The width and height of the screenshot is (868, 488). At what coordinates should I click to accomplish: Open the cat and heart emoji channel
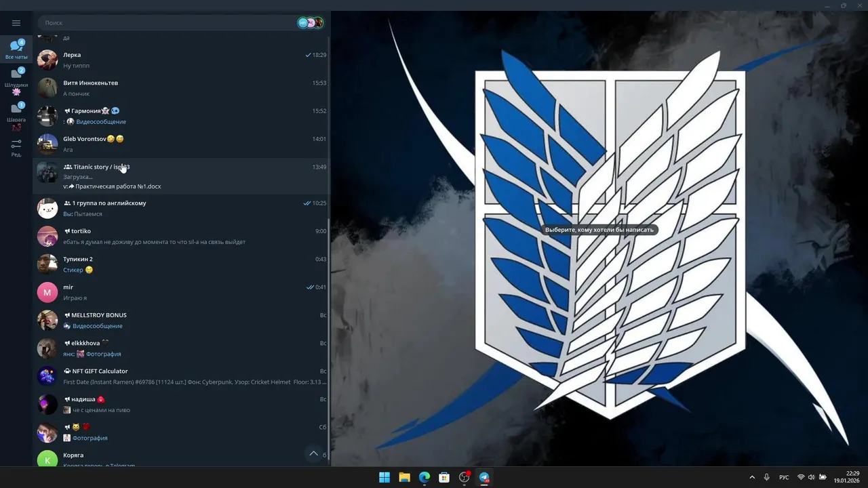click(181, 432)
